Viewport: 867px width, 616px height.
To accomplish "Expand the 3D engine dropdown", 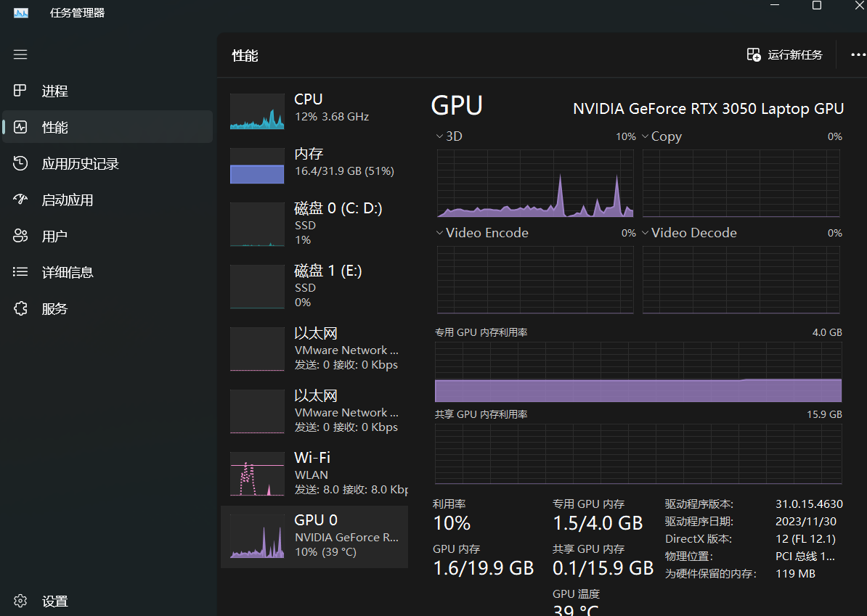I will click(x=439, y=136).
